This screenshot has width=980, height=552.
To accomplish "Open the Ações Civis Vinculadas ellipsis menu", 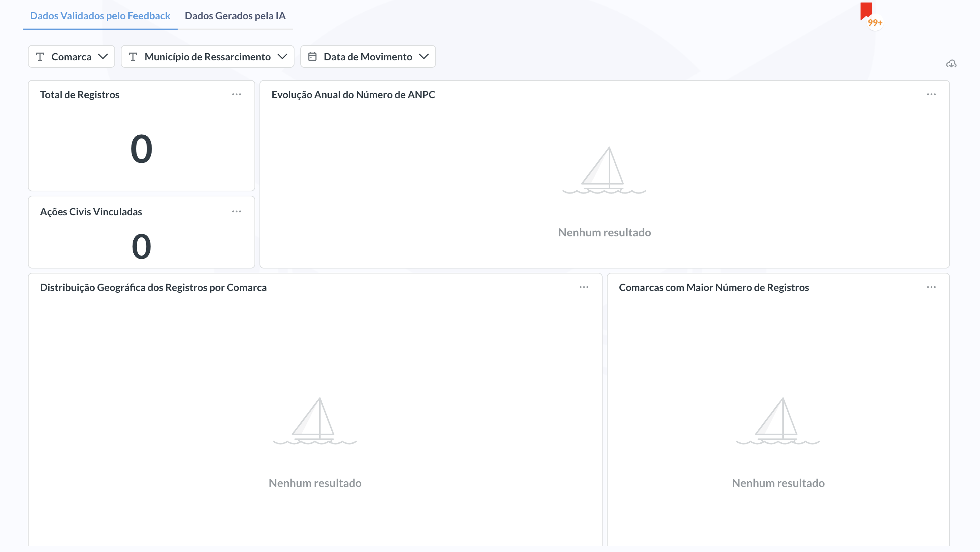I will coord(236,211).
